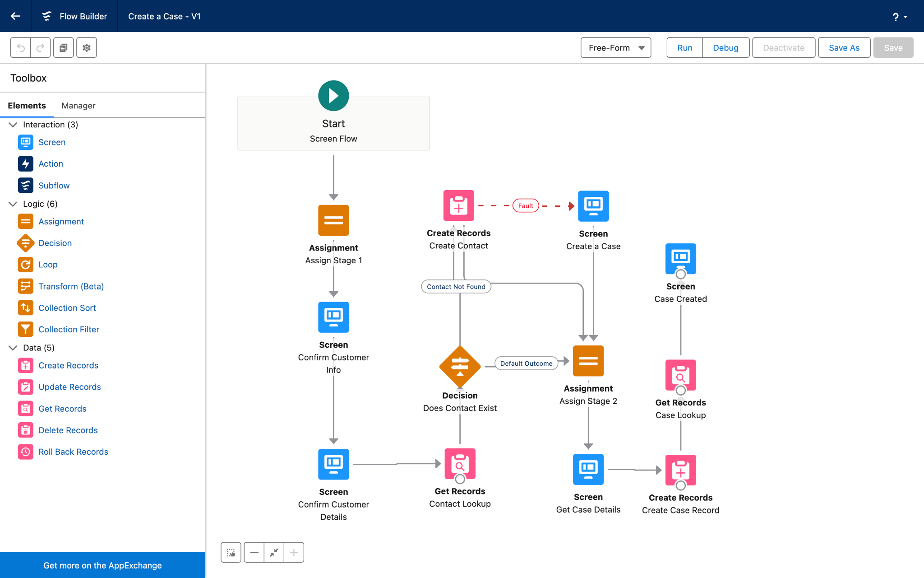924x578 pixels.
Task: Click the Start play icon on canvas
Action: tap(333, 96)
